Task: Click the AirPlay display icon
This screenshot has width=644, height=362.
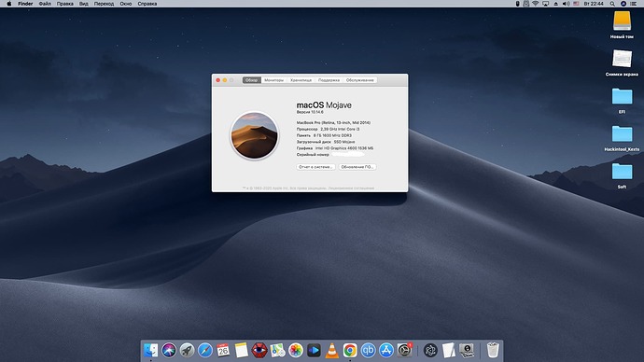Action: point(545,4)
